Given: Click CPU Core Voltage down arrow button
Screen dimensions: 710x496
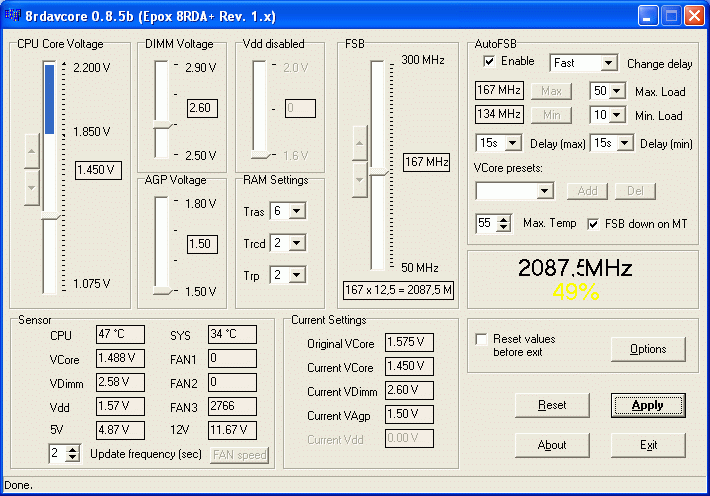Looking at the screenshot, I should pos(32,188).
